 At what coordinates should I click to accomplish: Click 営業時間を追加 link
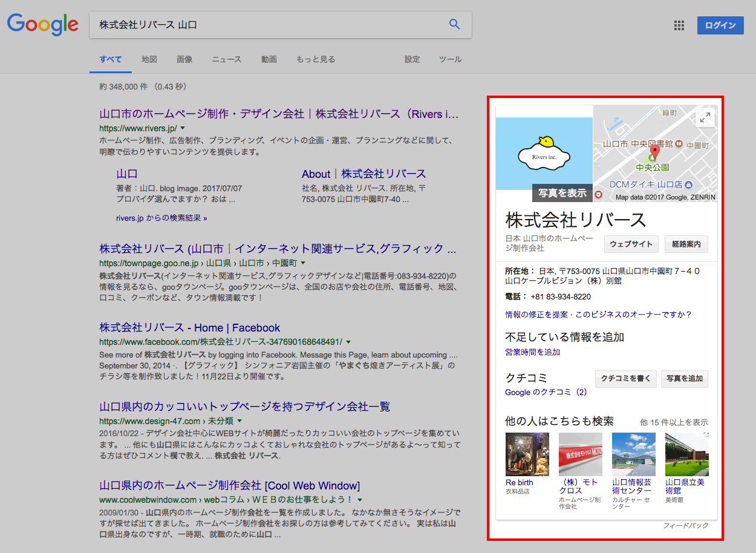(x=533, y=352)
